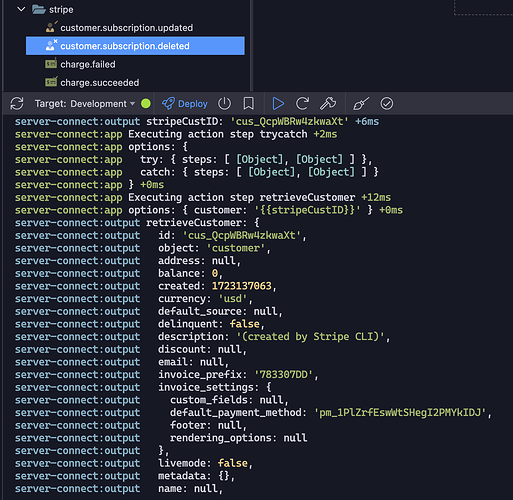Click the blue play run icon
Image resolution: width=513 pixels, height=500 pixels.
pyautogui.click(x=278, y=104)
